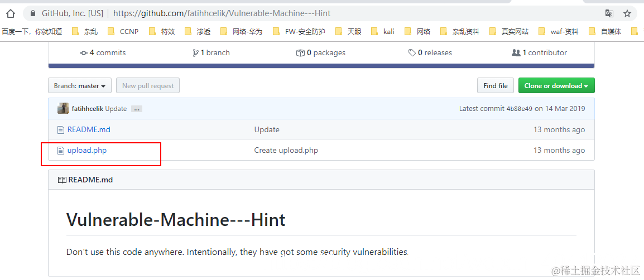
Task: Click the padlock site security icon
Action: (x=33, y=13)
